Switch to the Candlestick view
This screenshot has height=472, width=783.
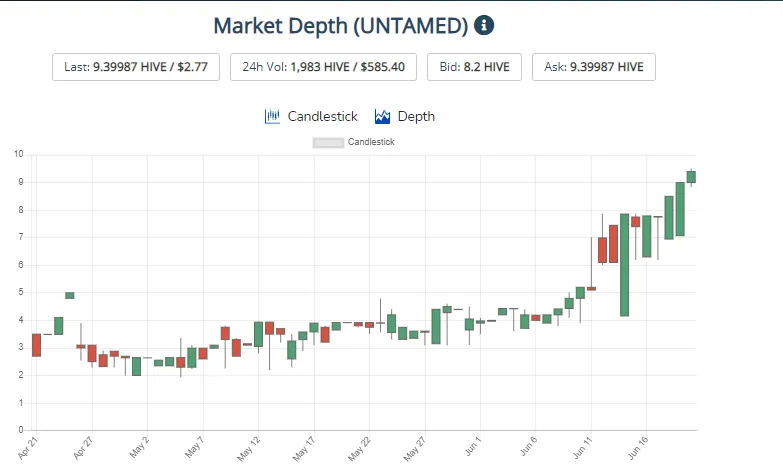pyautogui.click(x=322, y=116)
